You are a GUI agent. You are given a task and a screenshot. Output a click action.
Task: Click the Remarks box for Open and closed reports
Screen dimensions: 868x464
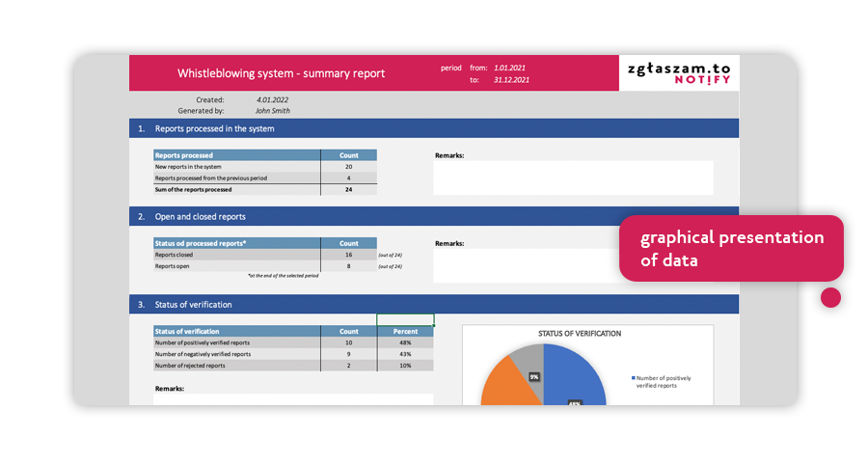(528, 265)
